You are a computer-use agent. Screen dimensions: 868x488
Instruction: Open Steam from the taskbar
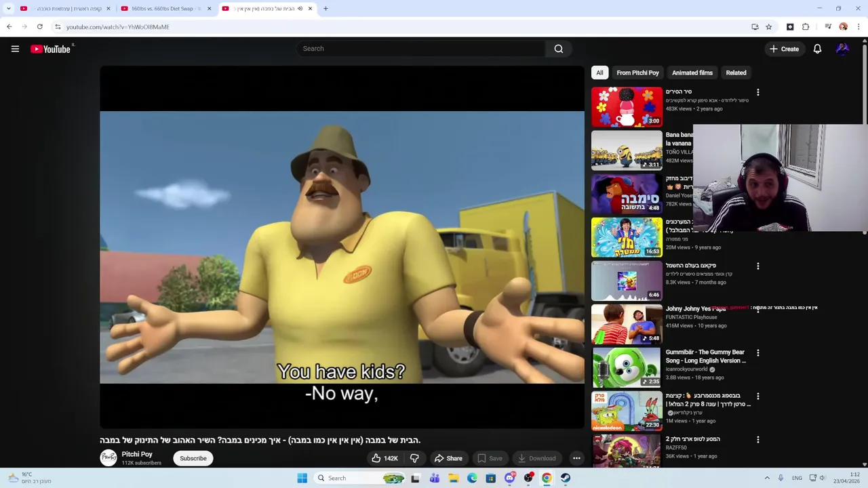coord(565,478)
